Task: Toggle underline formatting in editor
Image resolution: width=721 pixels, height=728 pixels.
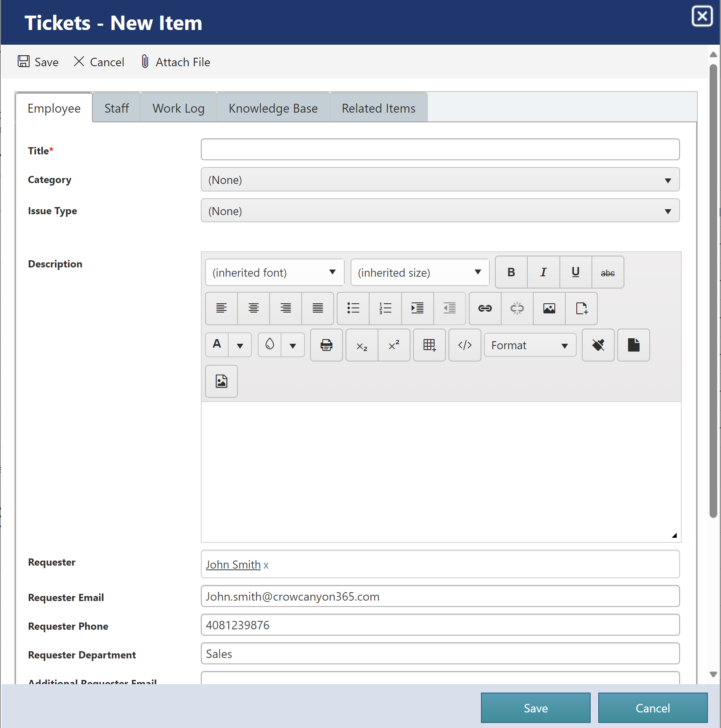Action: (x=575, y=272)
